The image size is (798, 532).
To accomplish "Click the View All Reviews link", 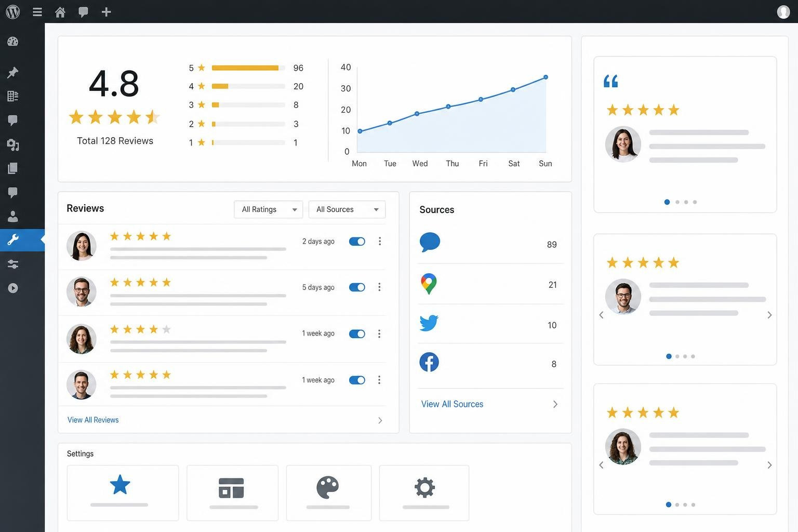I will pos(93,420).
